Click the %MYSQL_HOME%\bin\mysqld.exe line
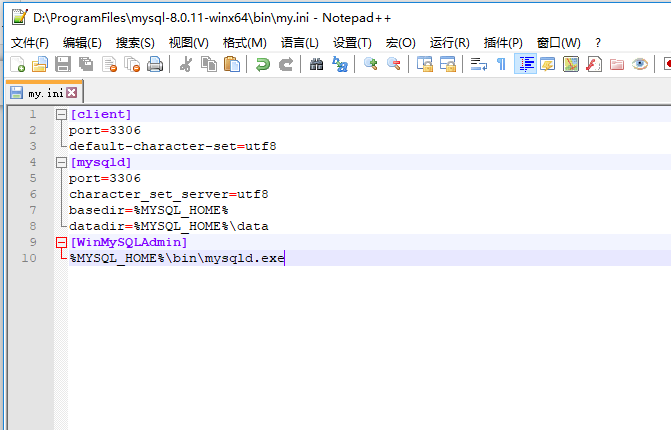The height and width of the screenshot is (430, 671). pyautogui.click(x=177, y=258)
